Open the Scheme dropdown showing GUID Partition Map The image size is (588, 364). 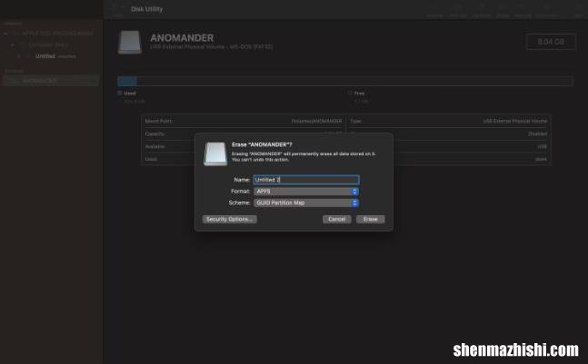(x=306, y=202)
